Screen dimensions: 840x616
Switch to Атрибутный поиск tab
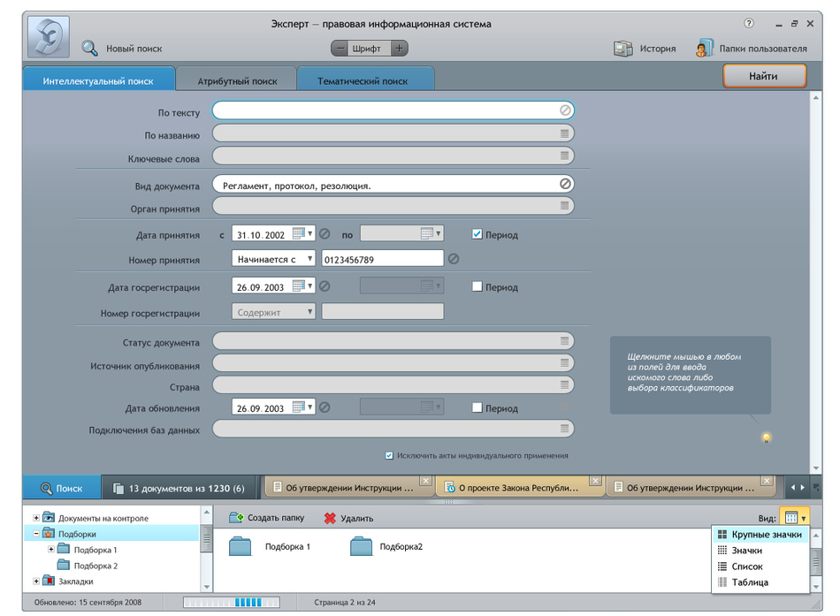coord(237,80)
